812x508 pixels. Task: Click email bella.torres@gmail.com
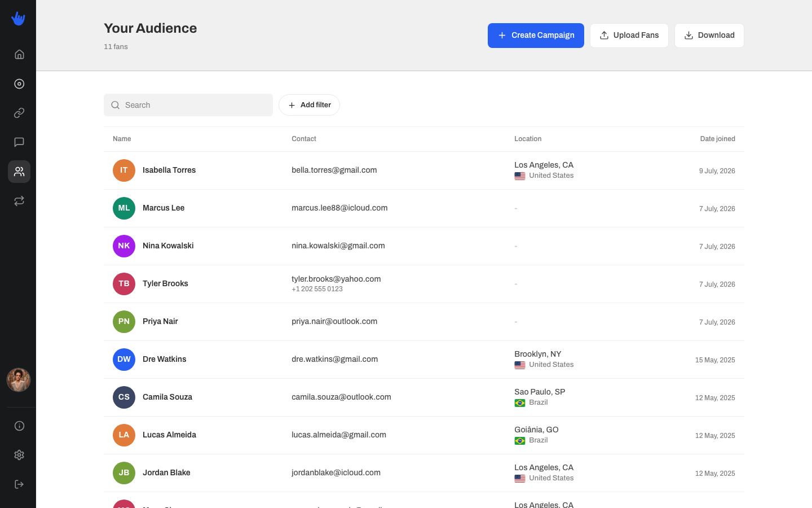(334, 170)
